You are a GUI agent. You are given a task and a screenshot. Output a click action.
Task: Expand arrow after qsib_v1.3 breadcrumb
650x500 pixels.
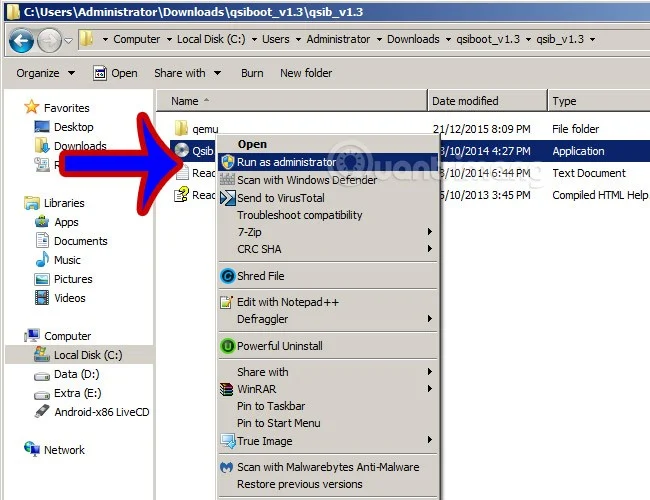click(x=592, y=39)
